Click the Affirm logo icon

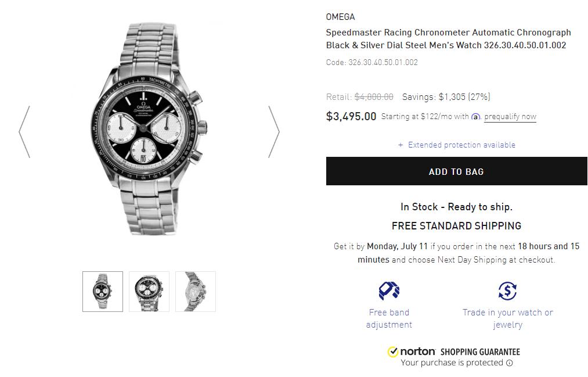[x=476, y=117]
